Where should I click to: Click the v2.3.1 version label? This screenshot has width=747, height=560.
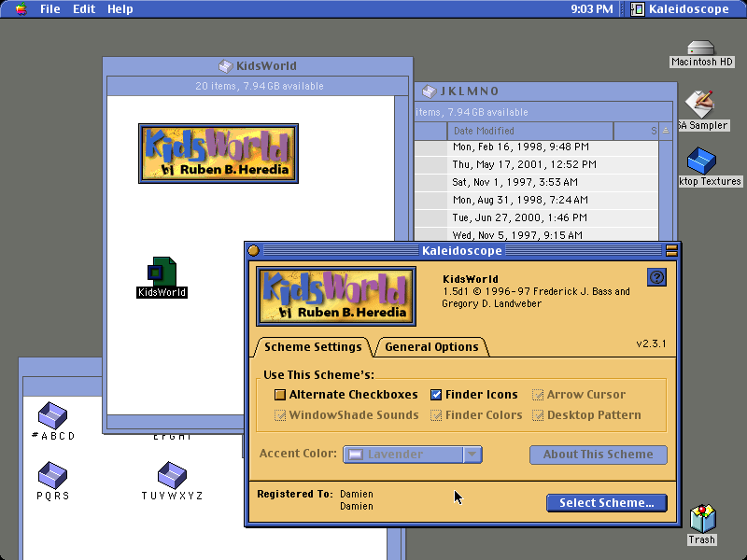[651, 343]
